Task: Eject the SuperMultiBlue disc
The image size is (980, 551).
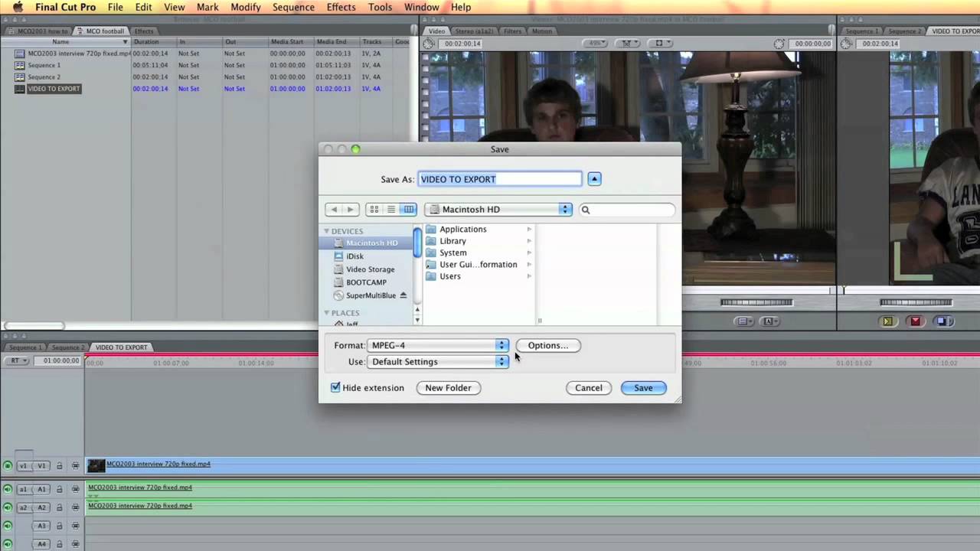Action: pyautogui.click(x=403, y=295)
